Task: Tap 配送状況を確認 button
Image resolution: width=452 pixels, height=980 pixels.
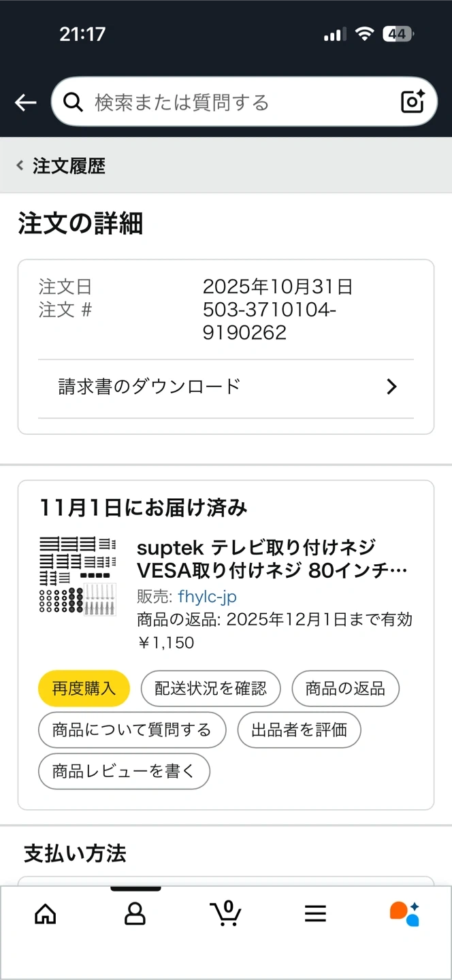Action: click(x=210, y=689)
